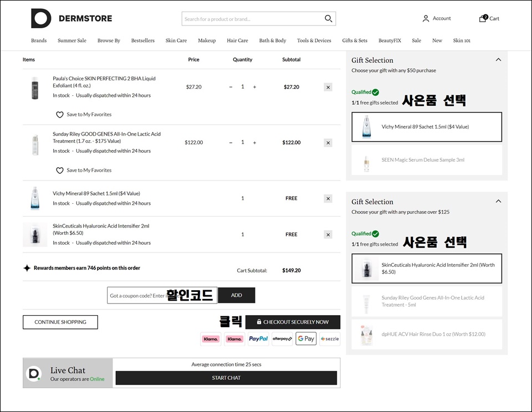The height and width of the screenshot is (412, 532).
Task: Open Sunday Riley GOOD GENES cart thumbnail
Action: [x=35, y=145]
